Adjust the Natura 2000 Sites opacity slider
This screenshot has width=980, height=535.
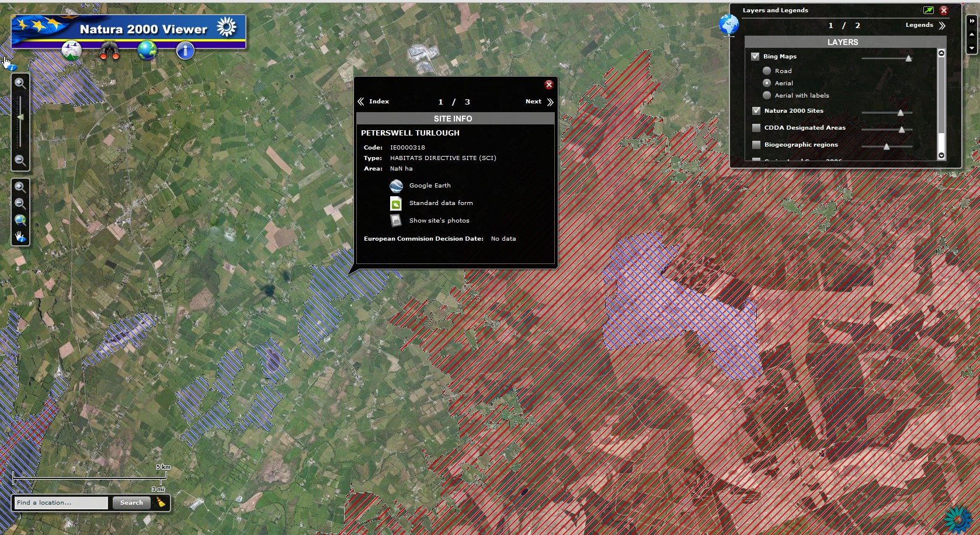[900, 112]
